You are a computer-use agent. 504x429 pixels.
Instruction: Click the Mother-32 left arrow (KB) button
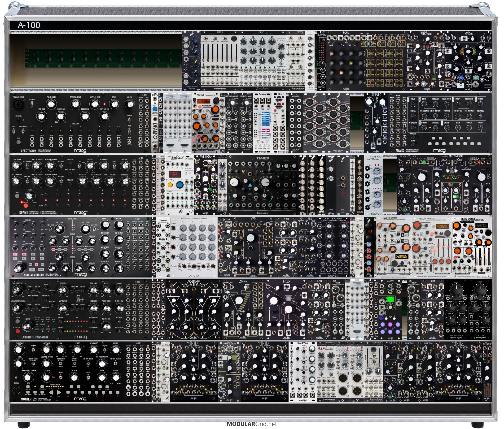pos(51,392)
